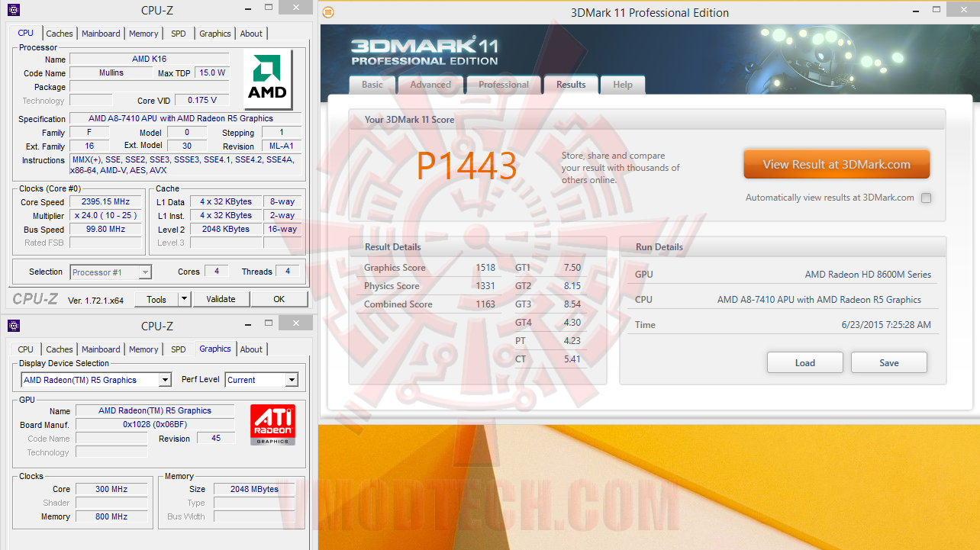
Task: Click the Max TDP field showing 15.0 W
Action: (x=211, y=73)
